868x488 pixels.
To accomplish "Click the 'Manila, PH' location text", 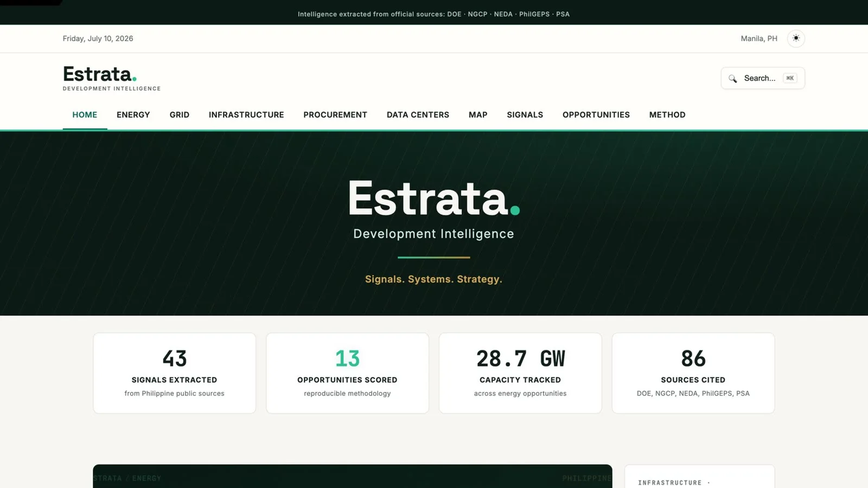I will pyautogui.click(x=759, y=38).
